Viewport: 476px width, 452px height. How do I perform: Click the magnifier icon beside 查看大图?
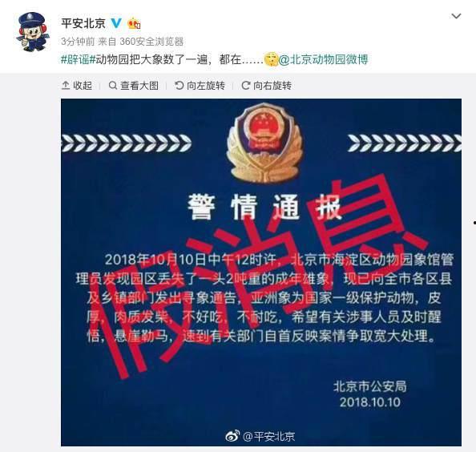(x=113, y=86)
